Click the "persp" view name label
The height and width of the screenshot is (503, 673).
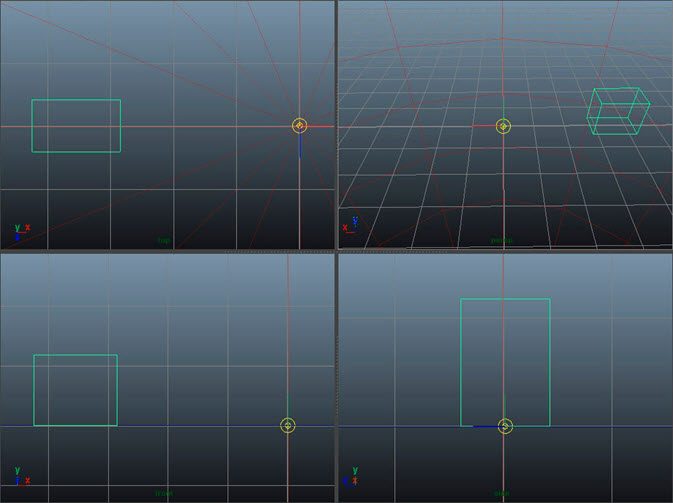(x=501, y=240)
